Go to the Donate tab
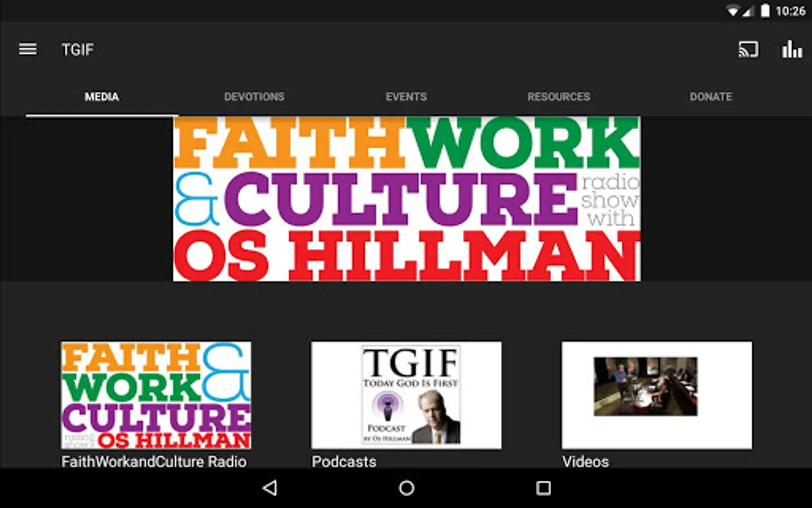Viewport: 812px width, 508px height. pos(710,97)
